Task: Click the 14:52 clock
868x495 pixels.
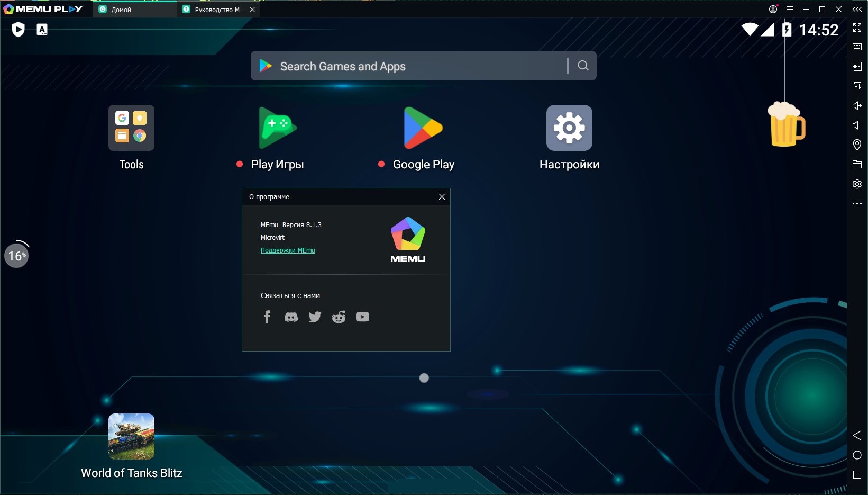Action: pos(819,30)
